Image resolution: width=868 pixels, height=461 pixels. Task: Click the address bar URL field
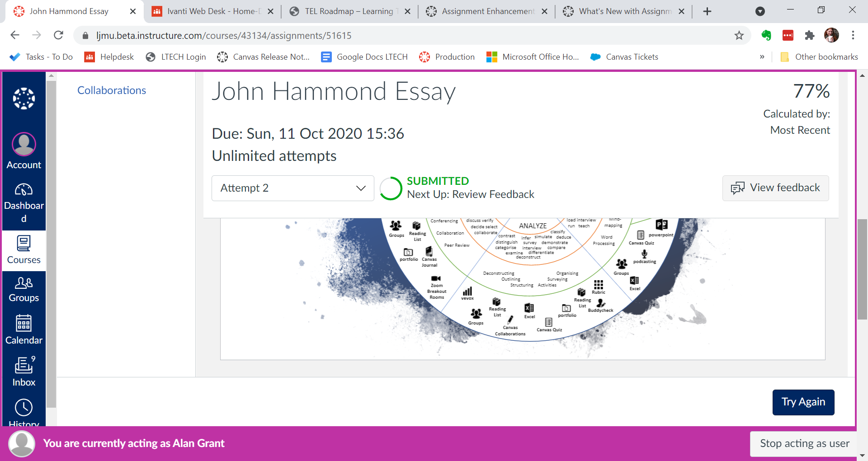[x=411, y=35]
